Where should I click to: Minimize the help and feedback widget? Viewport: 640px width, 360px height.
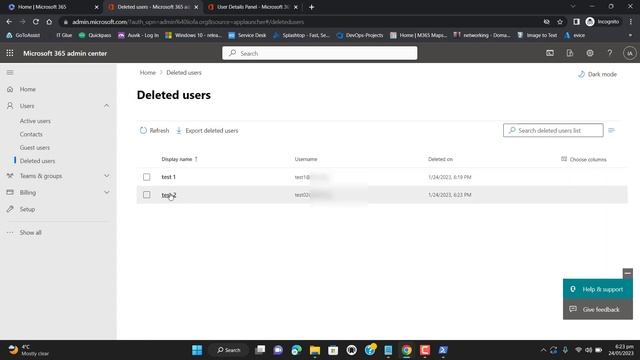[x=627, y=273]
